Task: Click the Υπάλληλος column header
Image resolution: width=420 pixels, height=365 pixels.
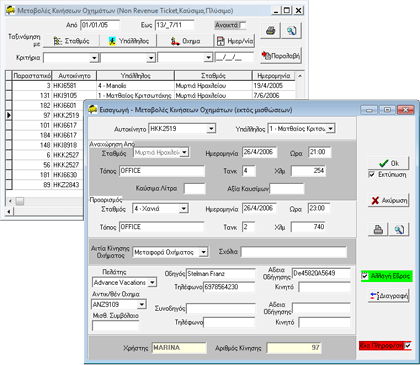Action: click(x=136, y=76)
